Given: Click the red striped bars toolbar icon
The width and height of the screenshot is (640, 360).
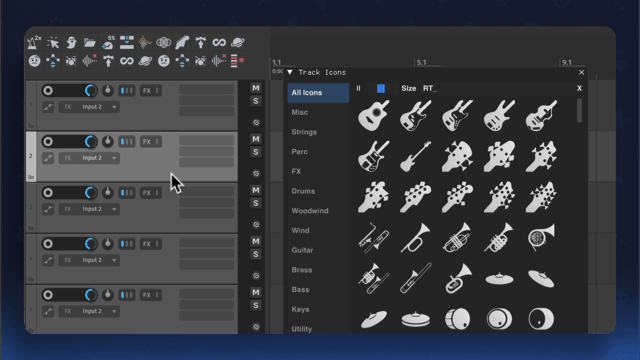Looking at the screenshot, I should [237, 61].
